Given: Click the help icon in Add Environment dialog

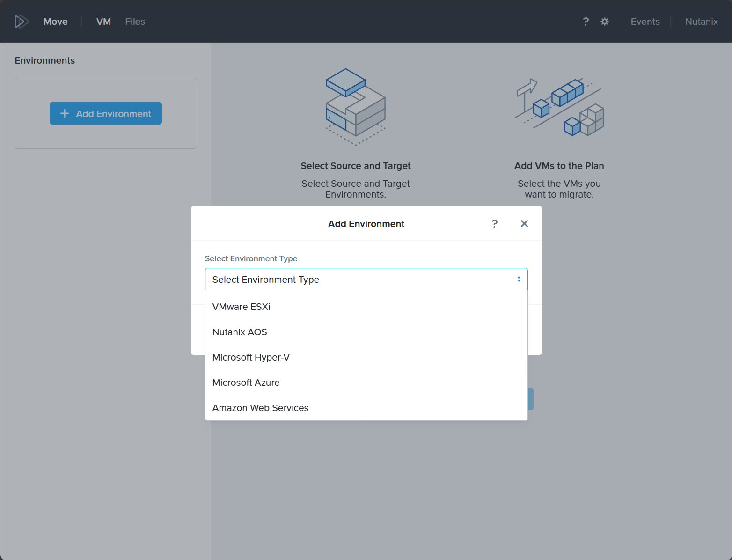Looking at the screenshot, I should coord(495,224).
